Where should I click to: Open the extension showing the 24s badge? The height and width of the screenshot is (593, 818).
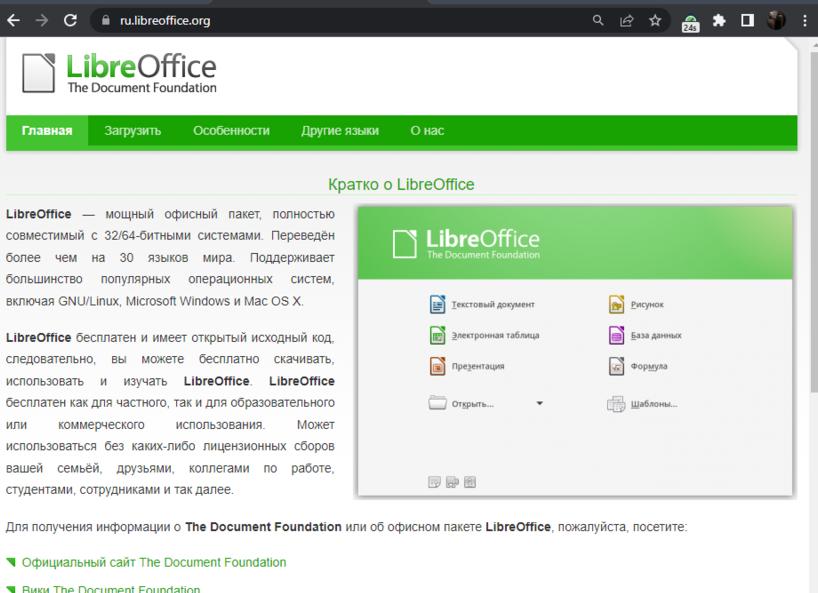pos(690,23)
